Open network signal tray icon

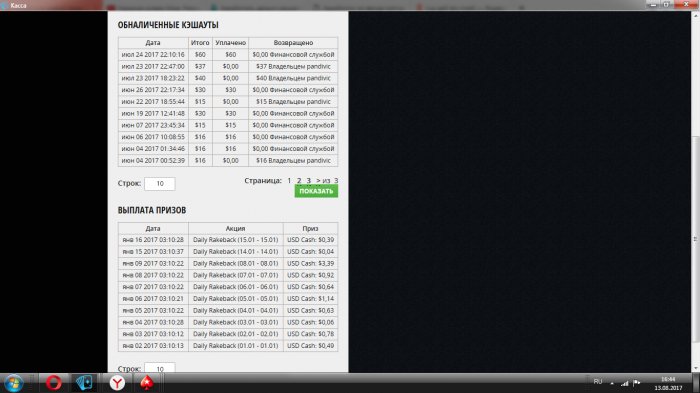625,383
